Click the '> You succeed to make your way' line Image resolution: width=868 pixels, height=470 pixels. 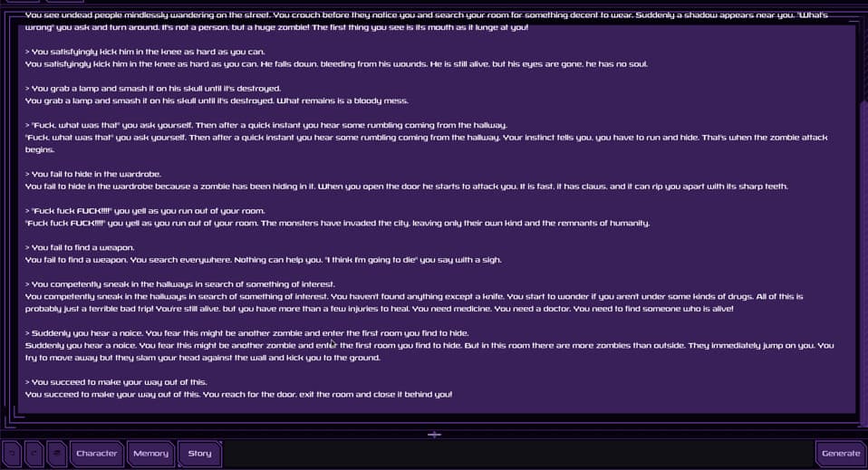pos(119,382)
